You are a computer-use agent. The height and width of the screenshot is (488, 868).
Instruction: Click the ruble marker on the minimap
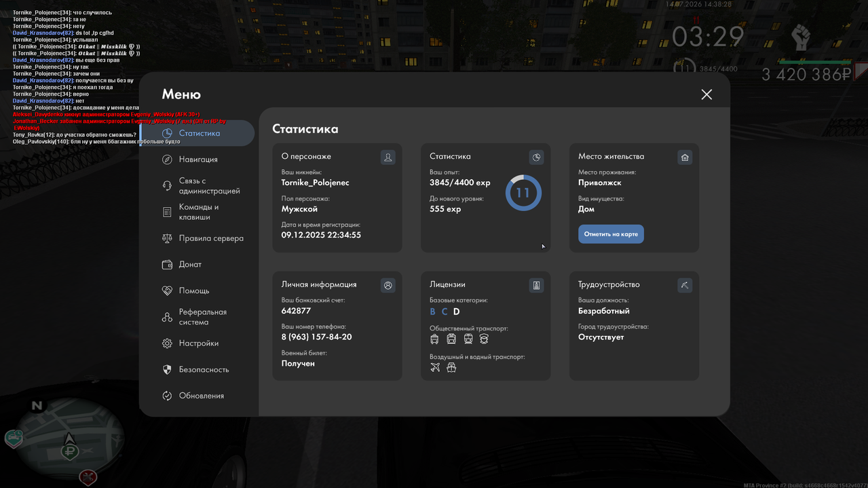(69, 451)
